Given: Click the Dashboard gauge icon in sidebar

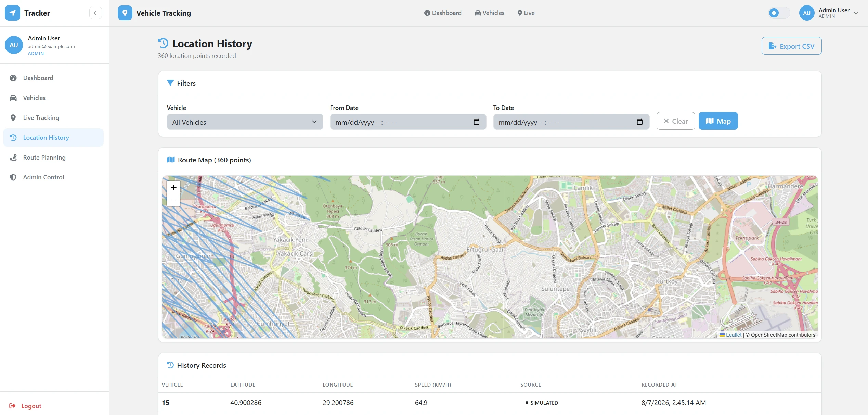Looking at the screenshot, I should pyautogui.click(x=13, y=78).
